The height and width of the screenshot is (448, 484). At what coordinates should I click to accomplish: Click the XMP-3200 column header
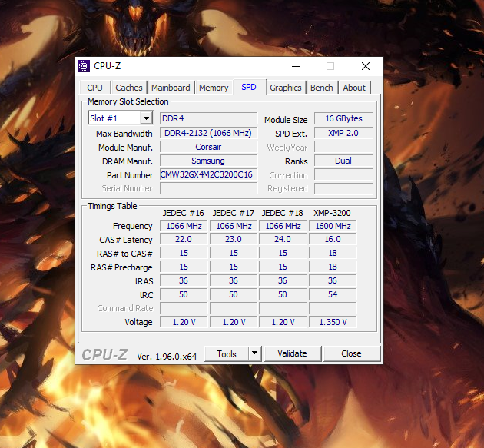[x=332, y=213]
